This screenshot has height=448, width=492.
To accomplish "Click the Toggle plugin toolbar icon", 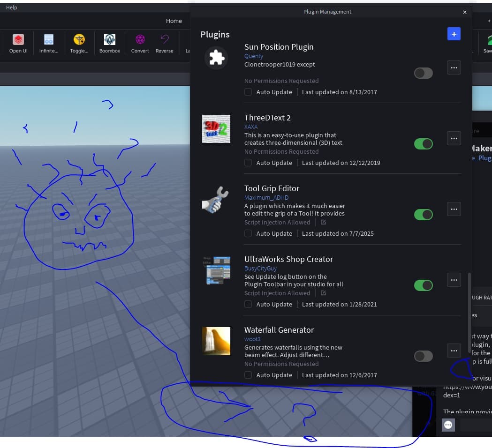I will [79, 39].
